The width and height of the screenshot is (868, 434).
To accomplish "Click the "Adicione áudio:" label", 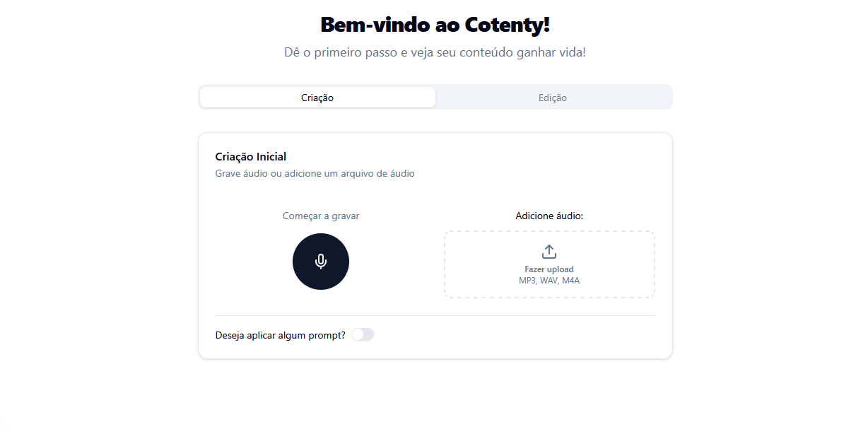I will (x=549, y=216).
